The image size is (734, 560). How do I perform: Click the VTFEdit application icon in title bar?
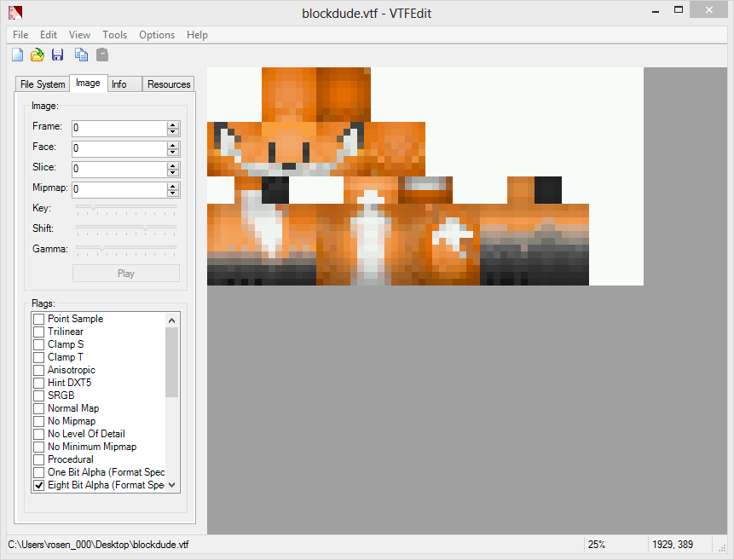tap(15, 13)
